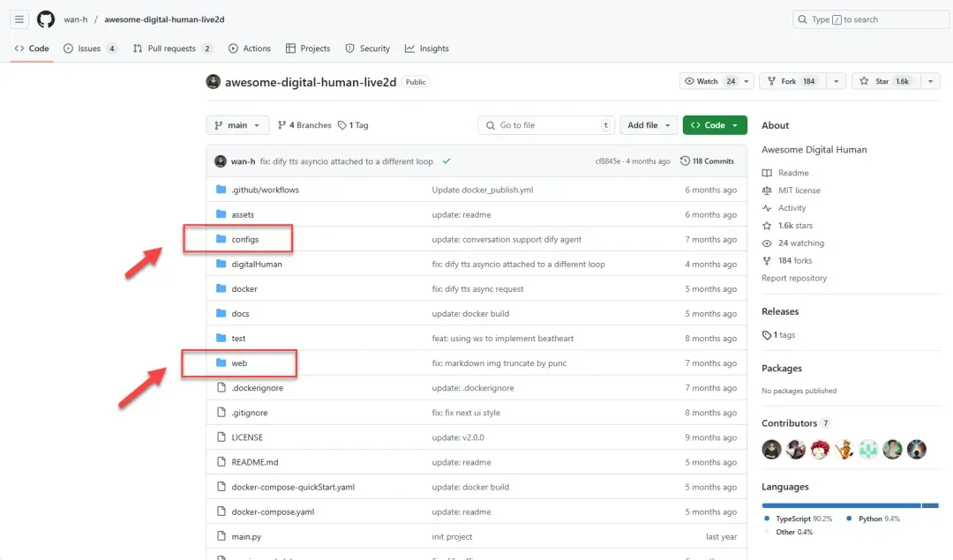Open the MIT license link
Screen dimensions: 953x560
point(792,190)
